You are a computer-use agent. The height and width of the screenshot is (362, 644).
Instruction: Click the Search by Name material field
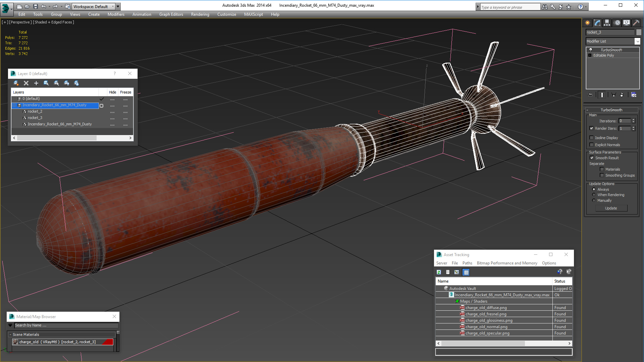click(66, 325)
